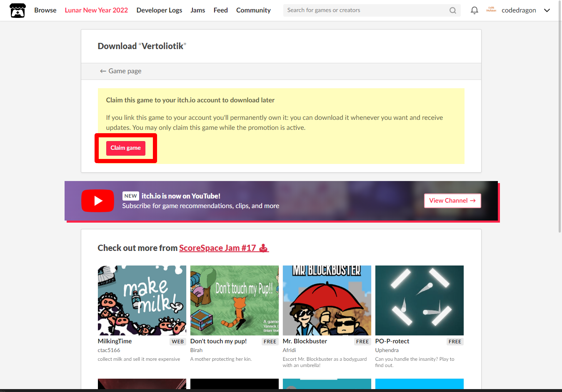Screen dimensions: 562x392
Task: Click the NEW badge in YouTube banner
Action: click(x=131, y=196)
